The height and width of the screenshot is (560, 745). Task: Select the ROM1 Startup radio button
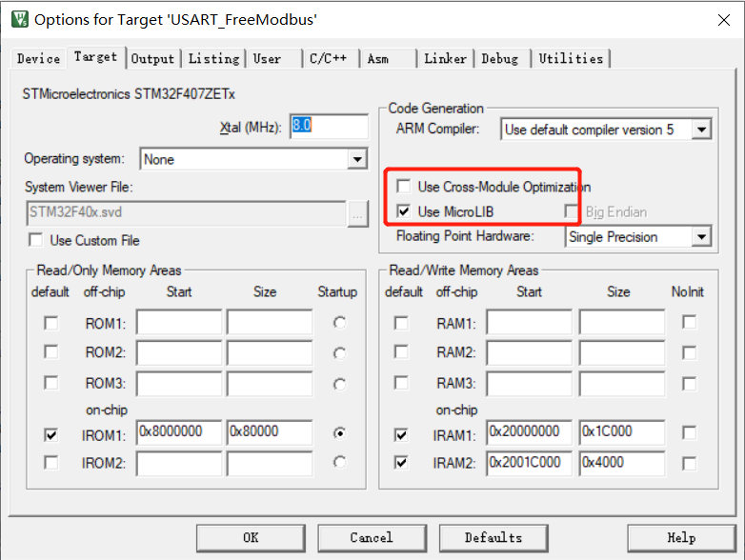(340, 323)
